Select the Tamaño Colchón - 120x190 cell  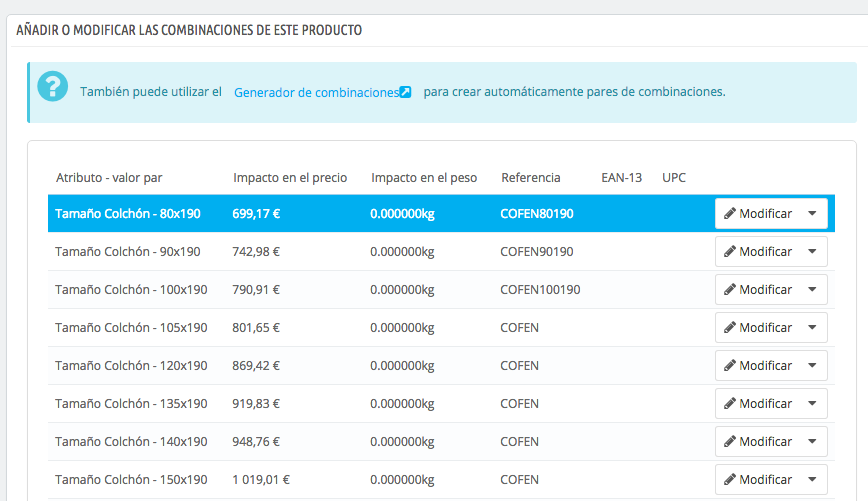point(131,365)
